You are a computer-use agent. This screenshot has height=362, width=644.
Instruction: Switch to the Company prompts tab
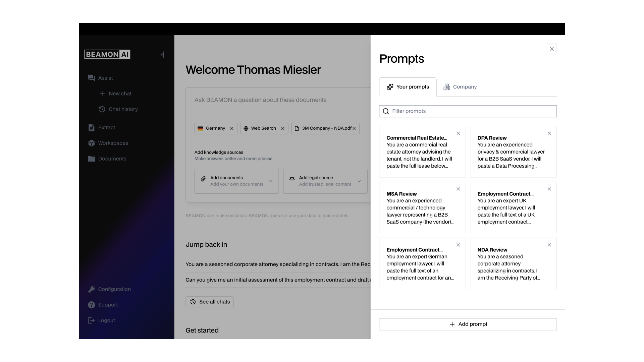(460, 87)
